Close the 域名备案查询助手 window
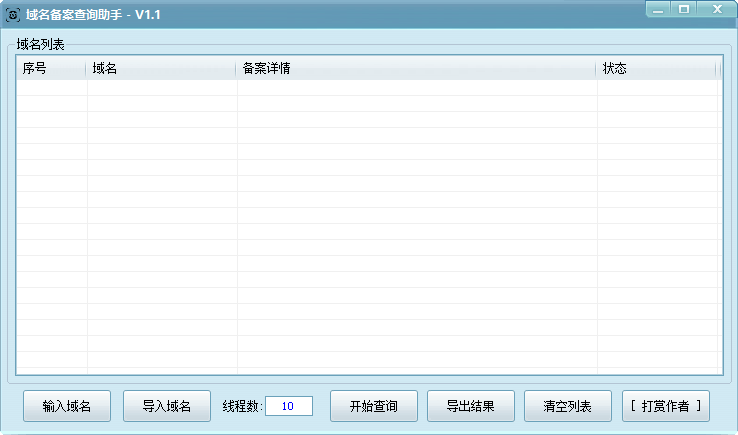This screenshot has height=435, width=738. (717, 9)
